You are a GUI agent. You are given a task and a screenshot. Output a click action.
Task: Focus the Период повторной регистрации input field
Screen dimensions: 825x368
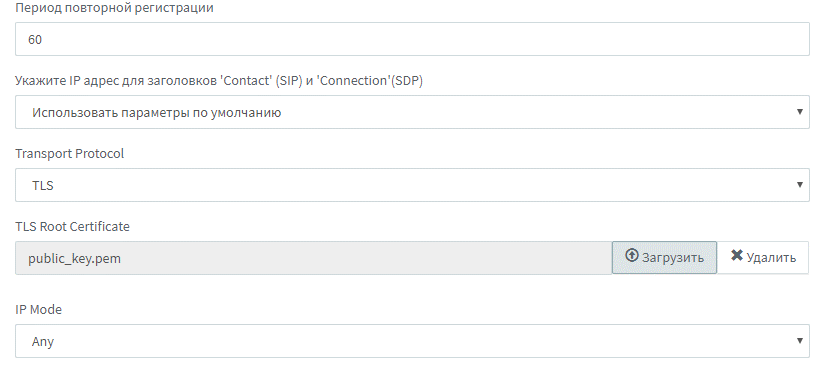tap(412, 39)
